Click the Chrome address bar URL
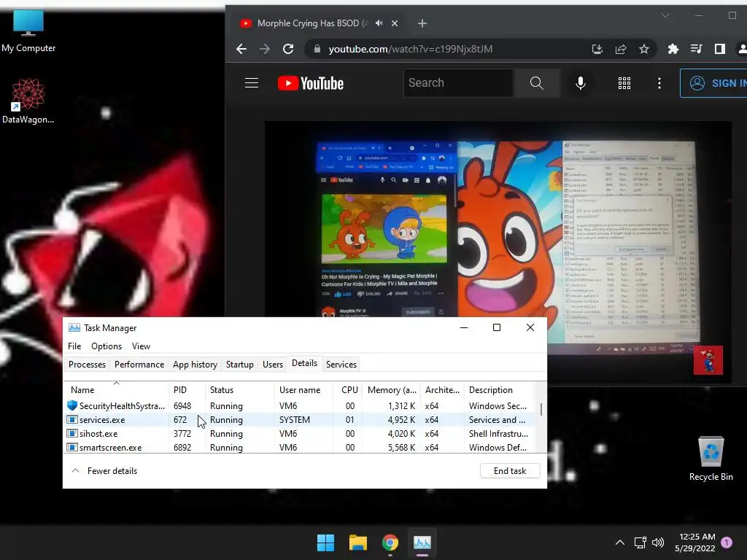Screen dimensions: 747x560 tap(410, 49)
